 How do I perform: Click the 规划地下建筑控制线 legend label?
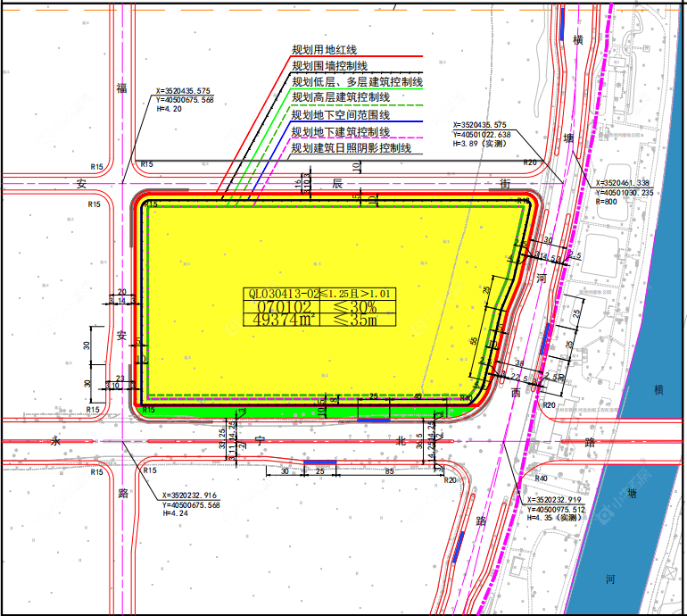point(340,131)
